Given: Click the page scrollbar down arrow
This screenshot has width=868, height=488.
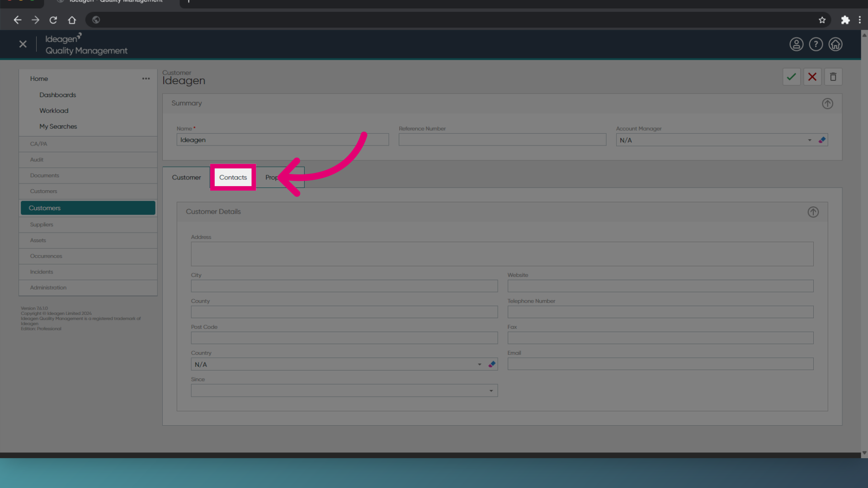Looking at the screenshot, I should tap(864, 453).
